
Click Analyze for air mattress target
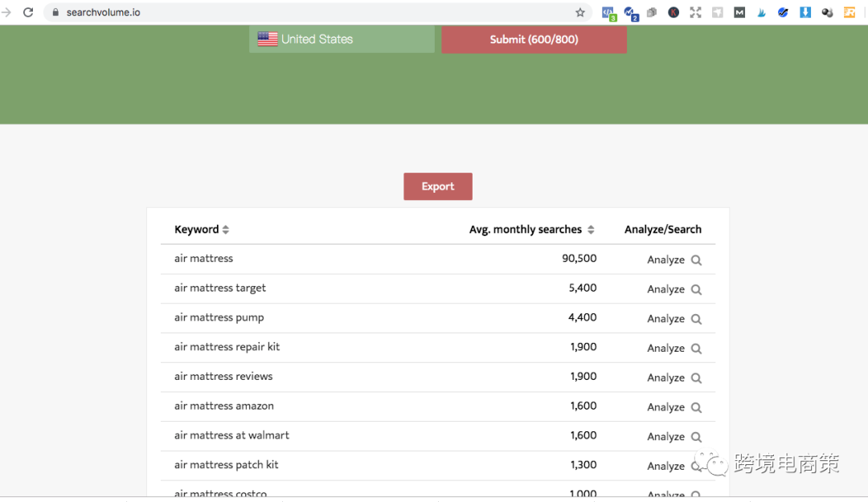665,289
